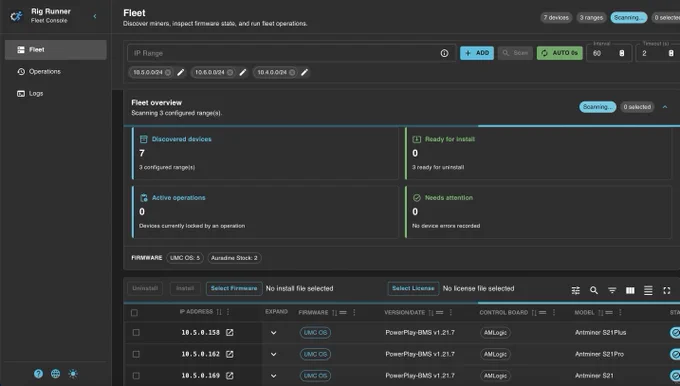Open show/hide columns icon

click(630, 290)
